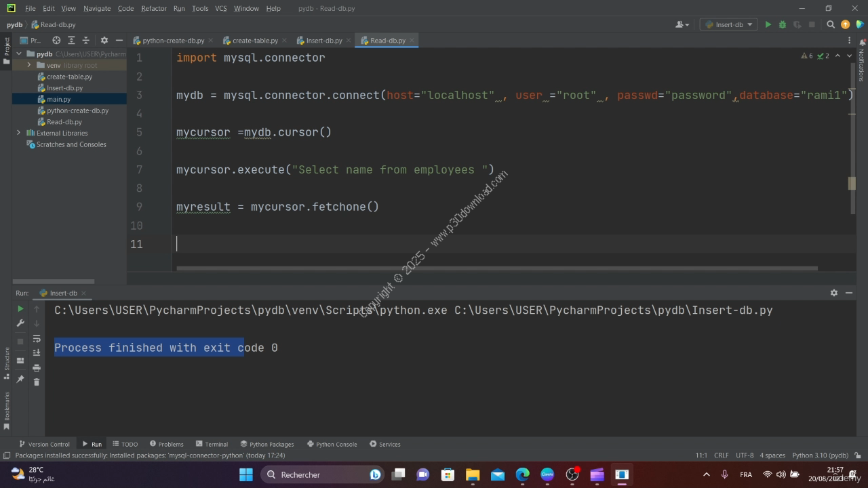868x488 pixels.
Task: Open Search Everywhere magnifier icon
Action: point(831,24)
